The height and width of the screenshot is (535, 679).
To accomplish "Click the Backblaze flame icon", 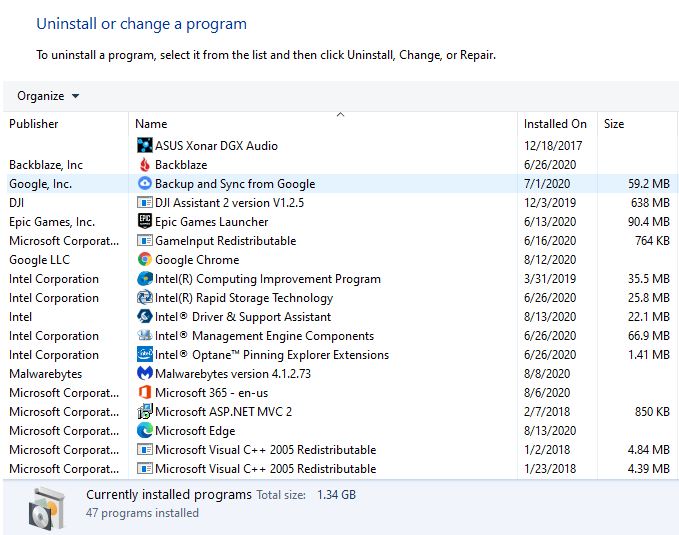I will 145,165.
